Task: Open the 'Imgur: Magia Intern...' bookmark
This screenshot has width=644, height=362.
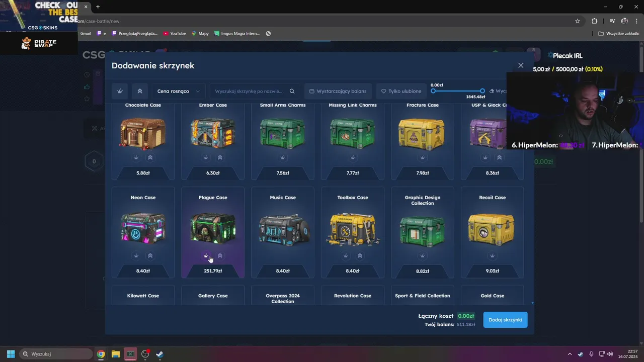Action: [237, 34]
